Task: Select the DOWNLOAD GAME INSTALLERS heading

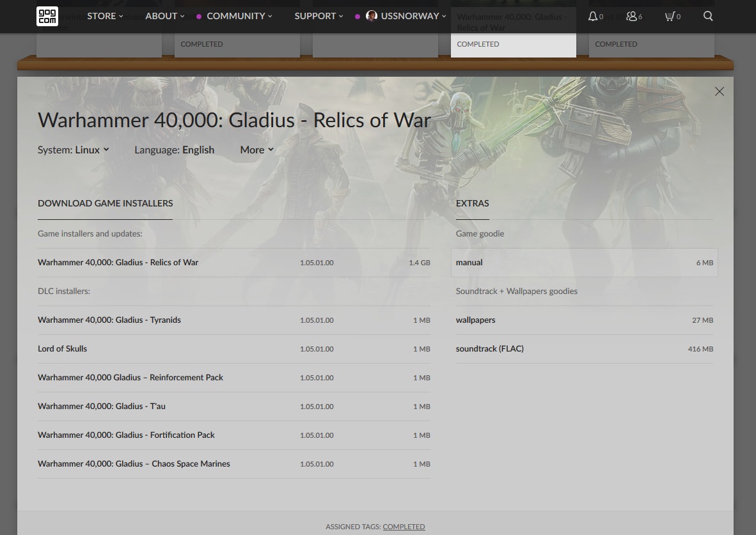Action: coord(105,203)
